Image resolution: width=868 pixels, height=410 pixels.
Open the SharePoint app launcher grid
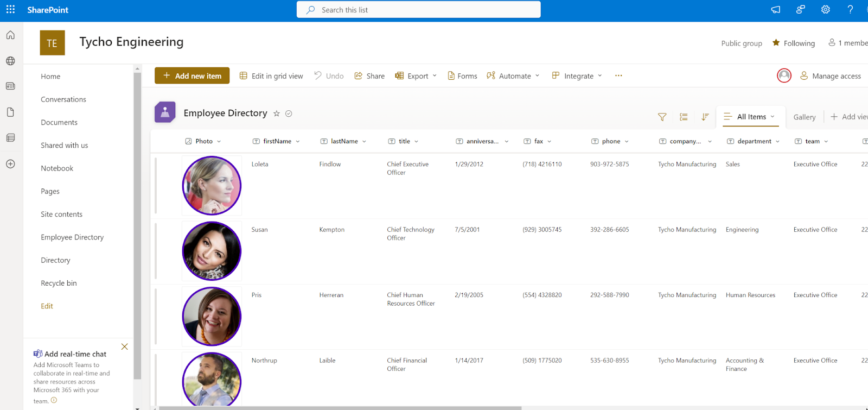point(10,10)
